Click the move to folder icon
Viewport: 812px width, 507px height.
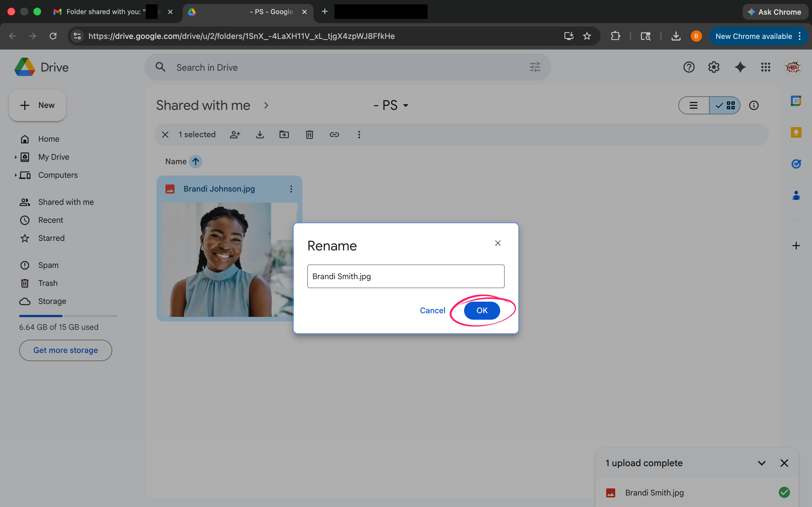click(x=284, y=134)
